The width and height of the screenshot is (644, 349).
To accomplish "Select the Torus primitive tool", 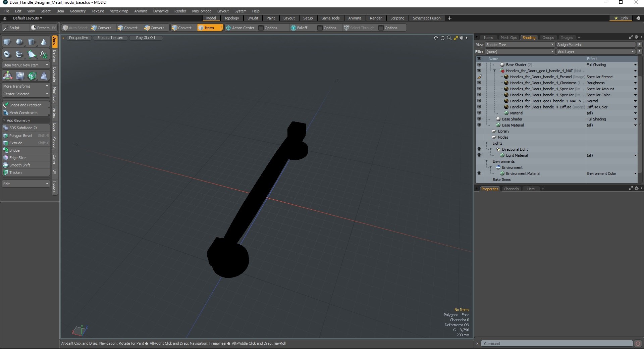I will point(7,54).
